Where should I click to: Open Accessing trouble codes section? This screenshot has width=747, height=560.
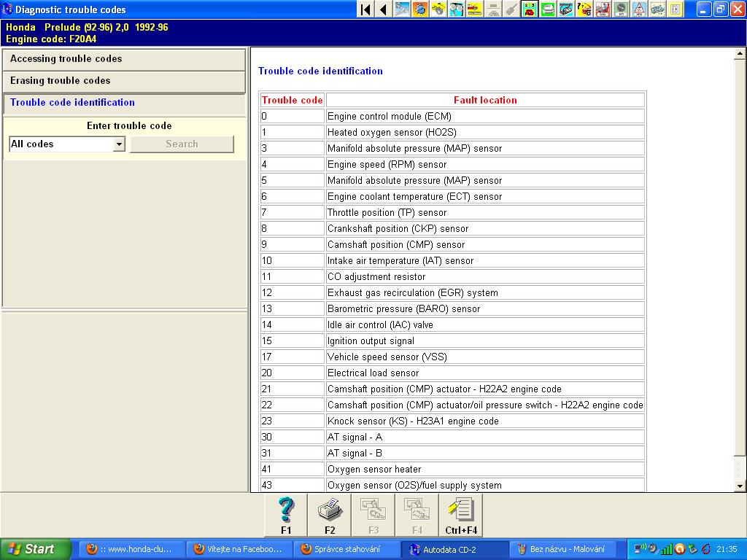tap(124, 59)
